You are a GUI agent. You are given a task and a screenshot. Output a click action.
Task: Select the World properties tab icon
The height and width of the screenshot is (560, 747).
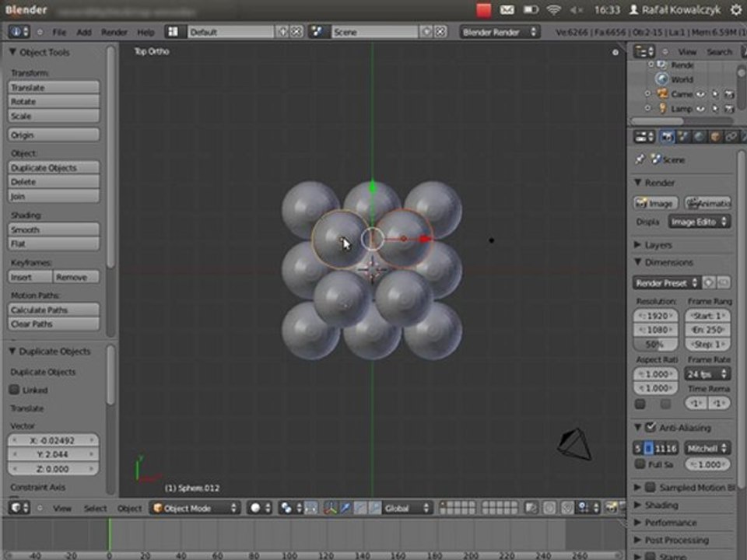coord(699,137)
